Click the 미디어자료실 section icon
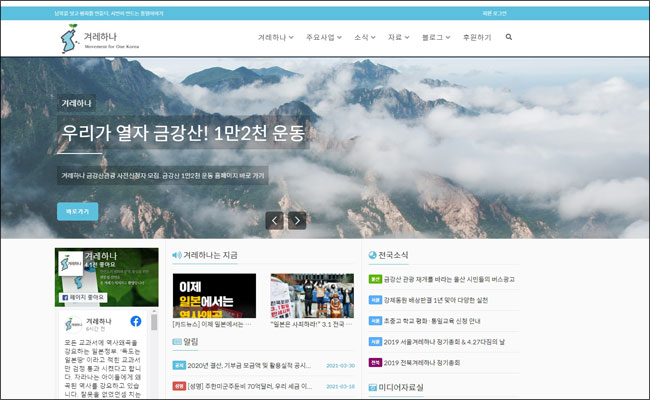650x400 pixels. (373, 386)
